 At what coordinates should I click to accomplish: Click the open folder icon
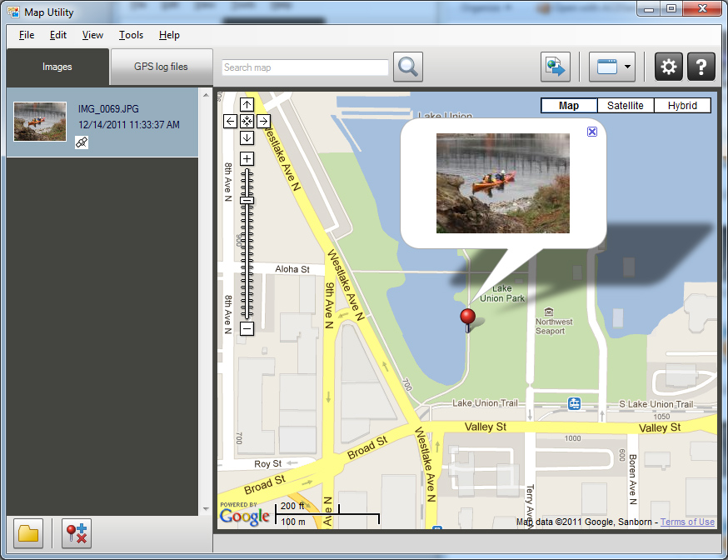click(x=28, y=533)
